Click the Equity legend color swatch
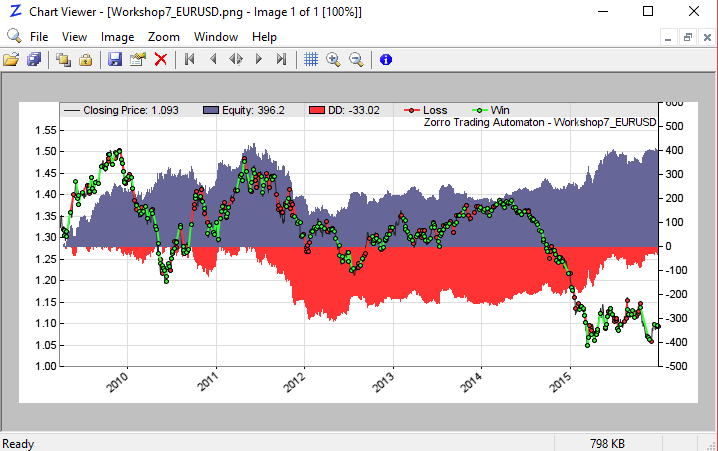Image resolution: width=718 pixels, height=451 pixels. coord(216,110)
